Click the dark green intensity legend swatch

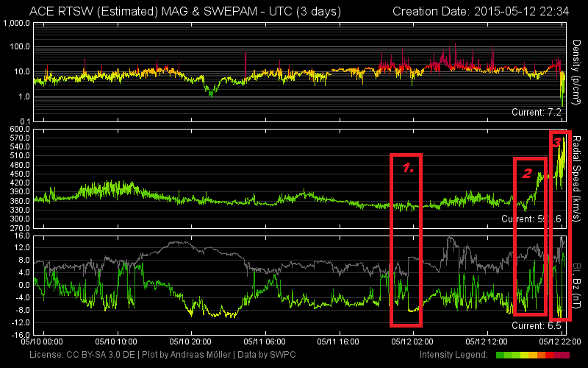500,355
